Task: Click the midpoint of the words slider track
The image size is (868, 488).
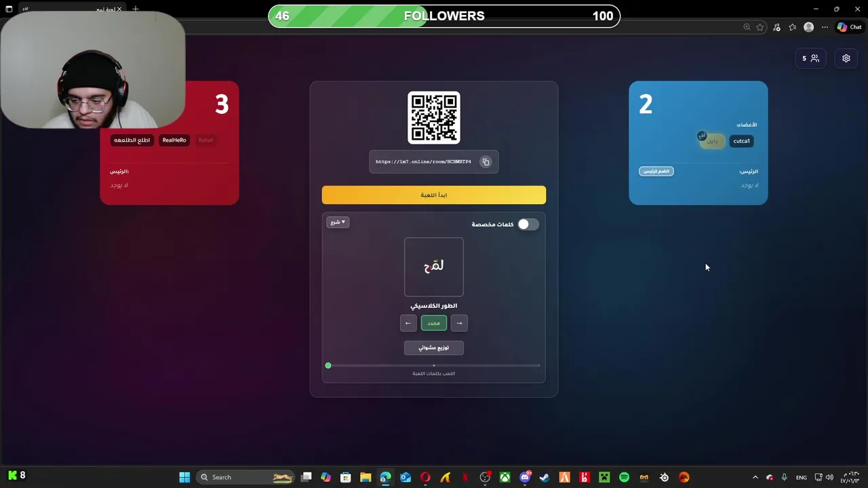Action: [x=434, y=366]
